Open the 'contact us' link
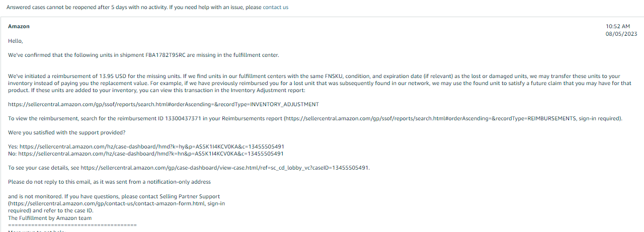 pyautogui.click(x=276, y=8)
